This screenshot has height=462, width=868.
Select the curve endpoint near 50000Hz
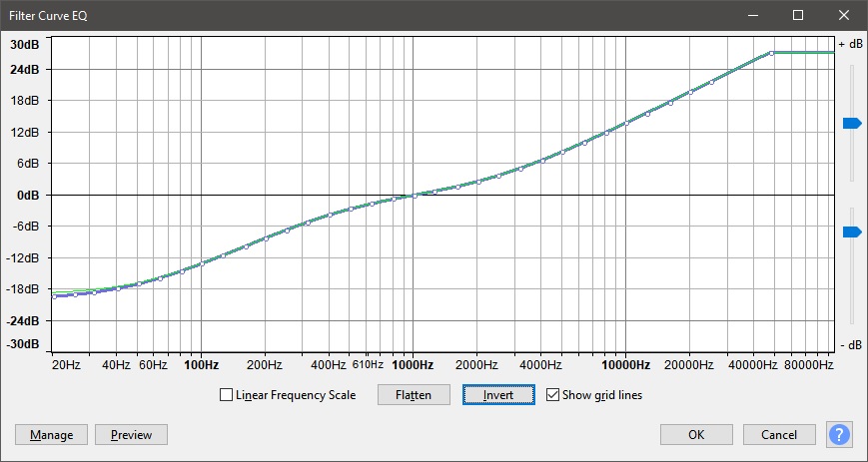click(772, 53)
